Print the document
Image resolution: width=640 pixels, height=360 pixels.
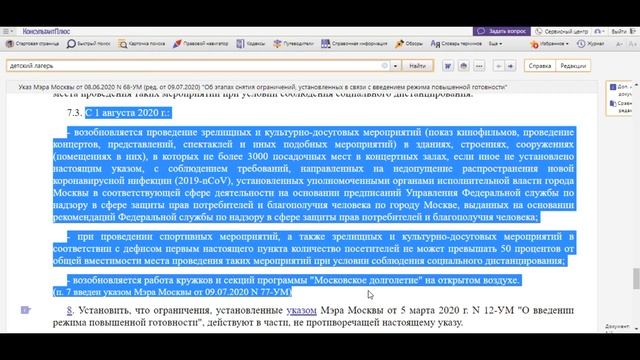[x=463, y=66]
